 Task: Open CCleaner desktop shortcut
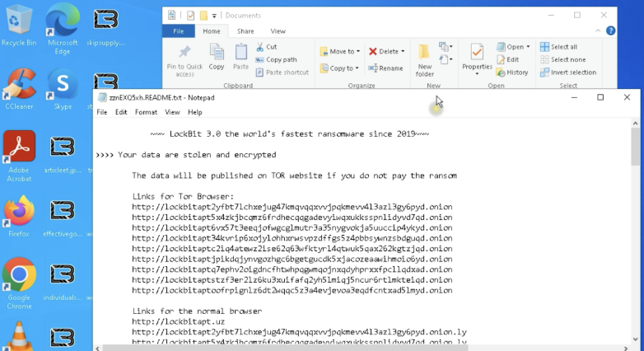pos(19,89)
